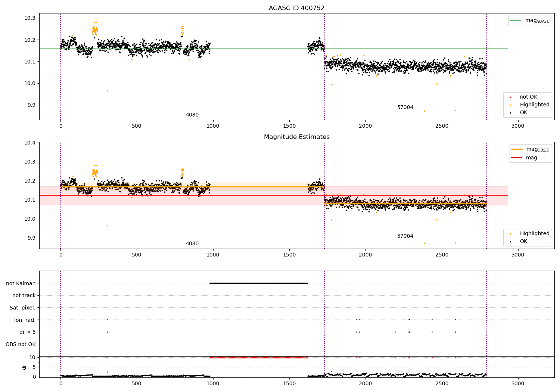Click the "500" x-tick under the middle plot
The image size is (560, 392).
click(137, 255)
